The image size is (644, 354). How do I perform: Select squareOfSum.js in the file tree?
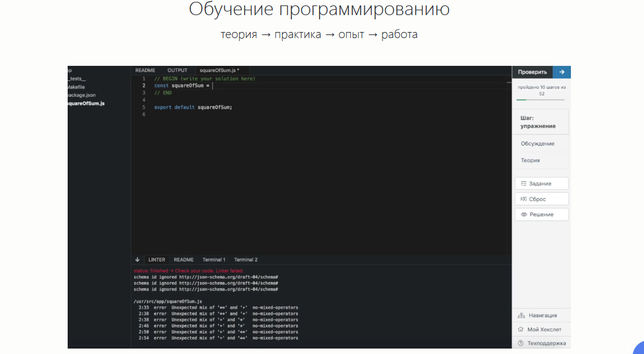86,103
